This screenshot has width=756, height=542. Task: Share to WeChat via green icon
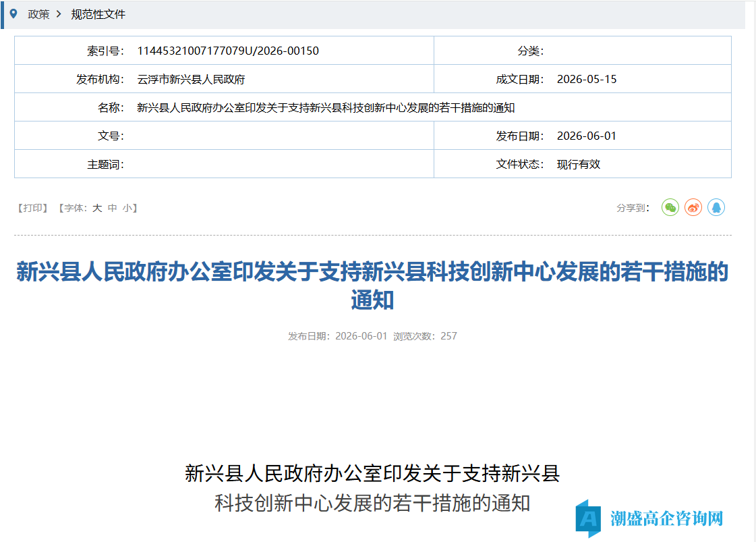tap(670, 207)
